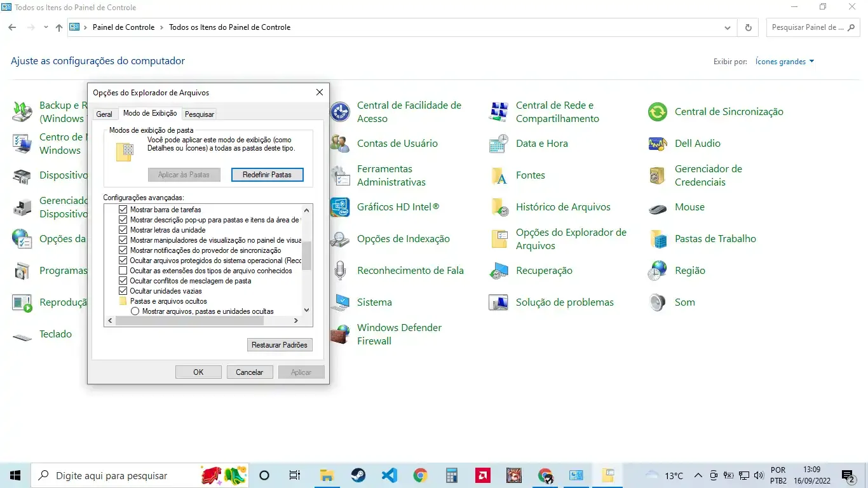This screenshot has height=488, width=868.
Task: Open the Recuperação icon
Action: point(499,271)
